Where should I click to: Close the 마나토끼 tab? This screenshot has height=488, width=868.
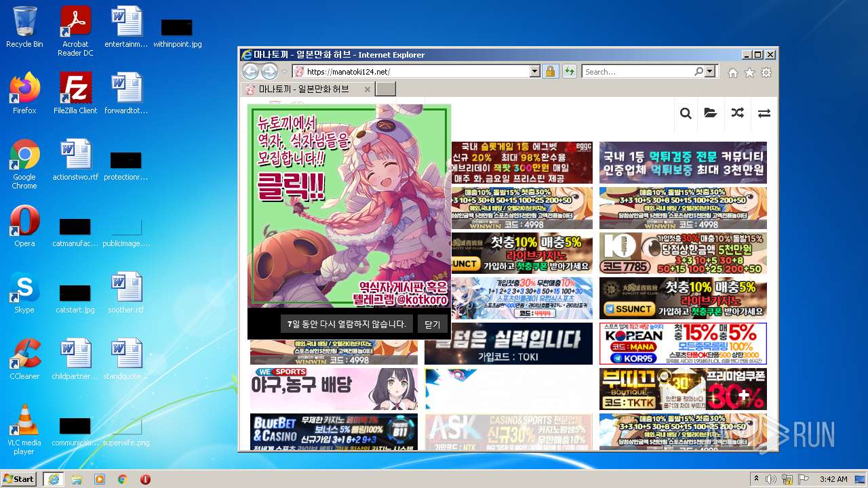(368, 89)
